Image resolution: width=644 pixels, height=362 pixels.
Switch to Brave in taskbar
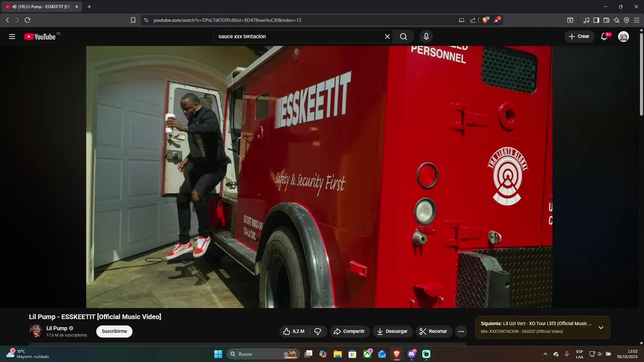point(397,354)
